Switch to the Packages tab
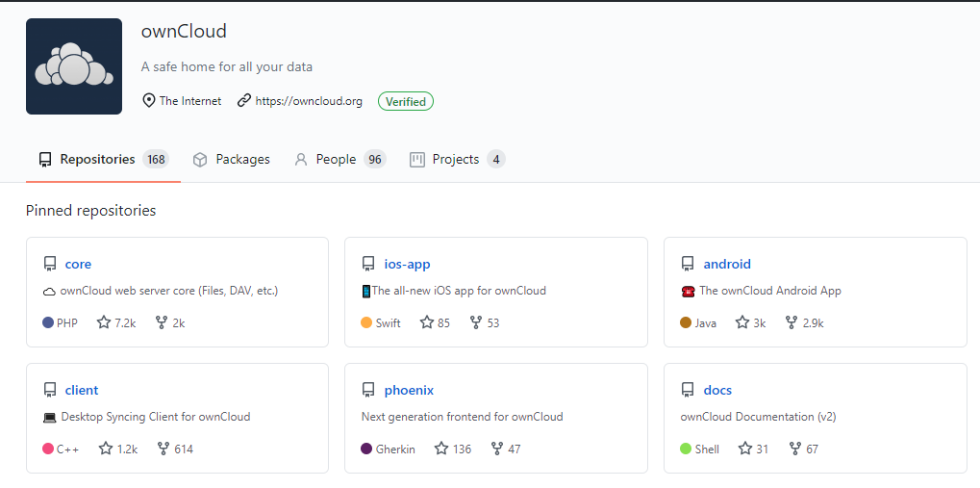This screenshot has height=488, width=980. pos(231,160)
